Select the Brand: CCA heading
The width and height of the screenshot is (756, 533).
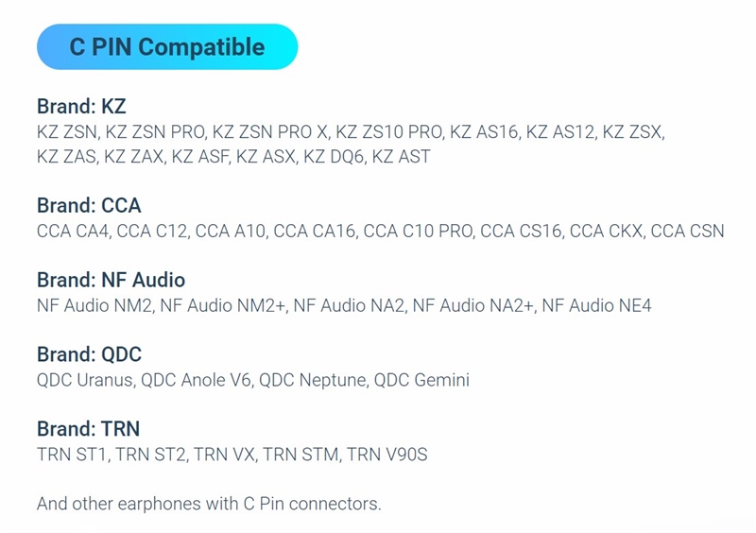[89, 205]
